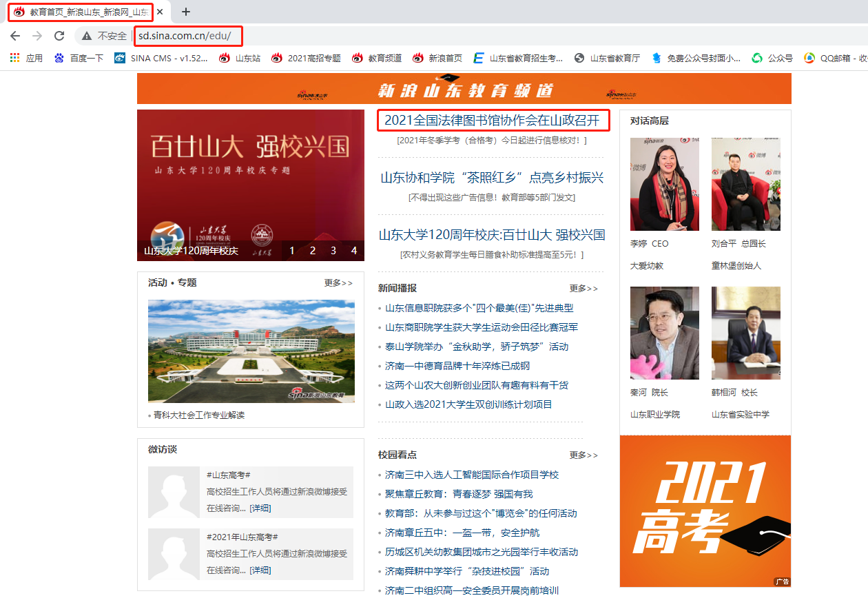868x598 pixels.
Task: Expand 更多 in 校园看点 section
Action: (x=583, y=455)
